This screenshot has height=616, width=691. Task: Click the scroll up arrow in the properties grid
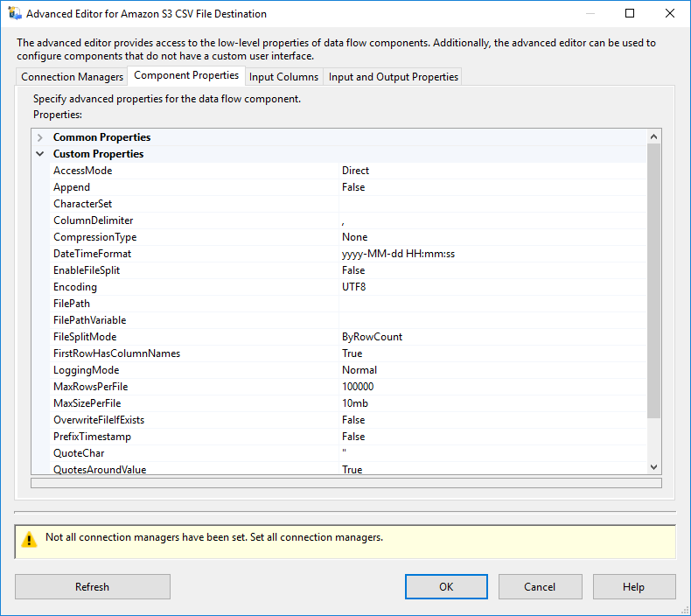click(653, 136)
